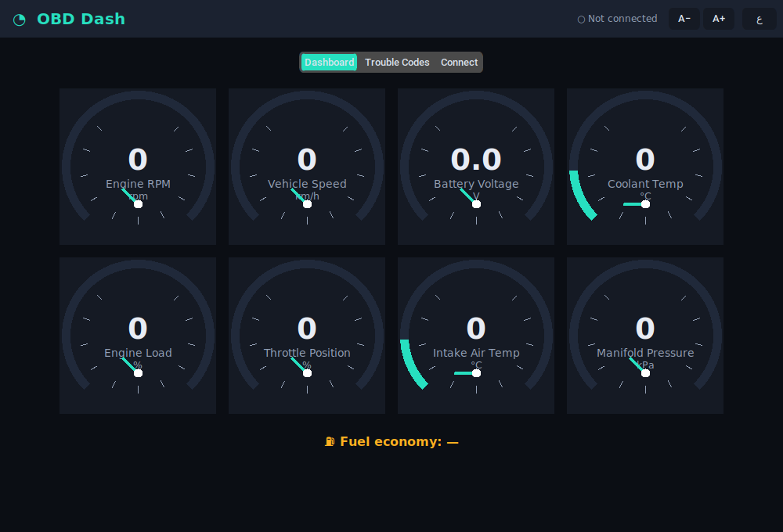Click the Vehicle Speed gauge

coord(307,167)
